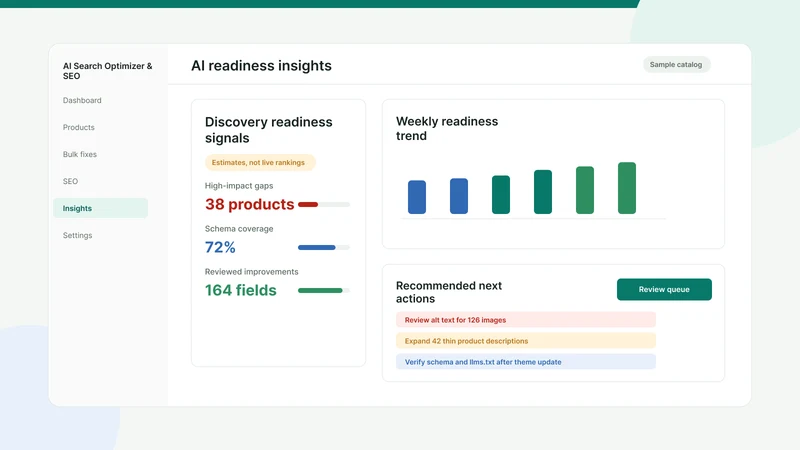Open 'Expand 42 thin product descriptions' action
800x450 pixels.
point(526,341)
